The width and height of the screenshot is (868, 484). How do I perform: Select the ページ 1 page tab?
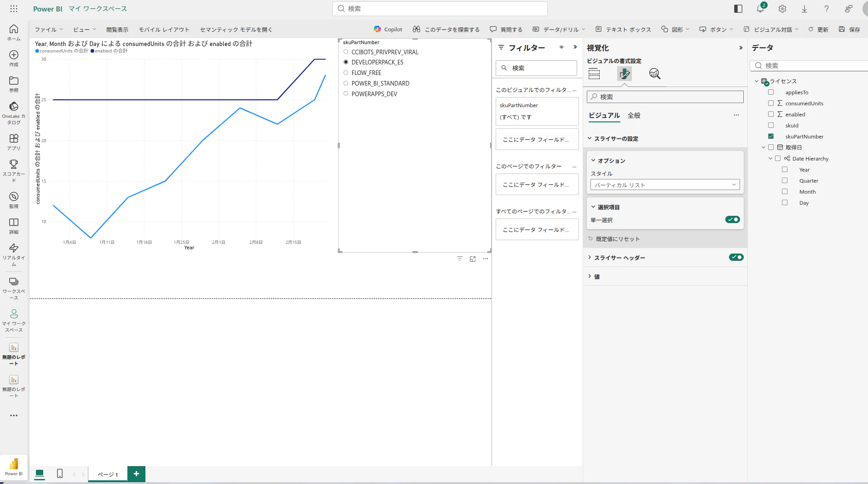pyautogui.click(x=108, y=474)
